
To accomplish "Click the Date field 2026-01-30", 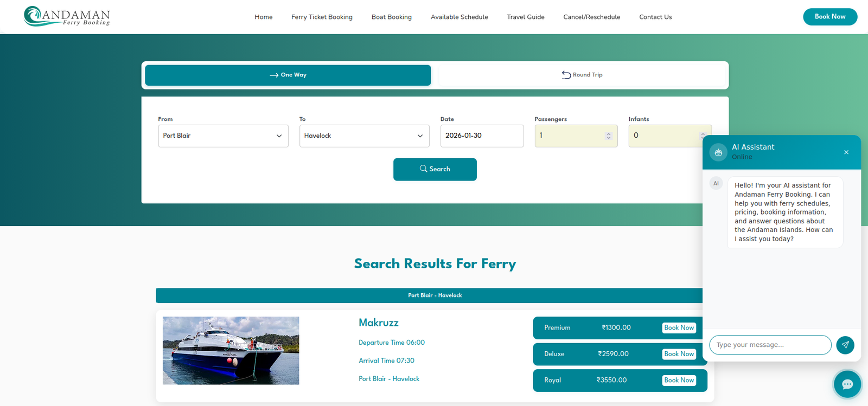I will tap(482, 136).
